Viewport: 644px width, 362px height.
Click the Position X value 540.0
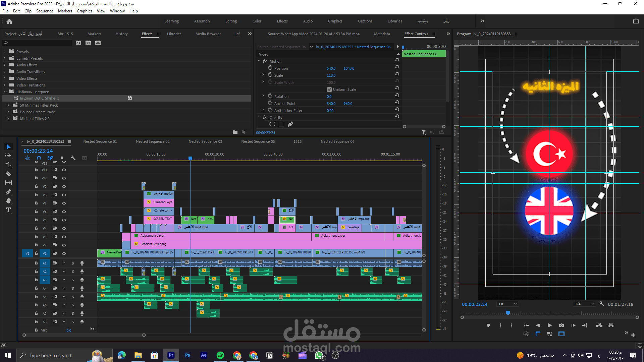(x=331, y=68)
